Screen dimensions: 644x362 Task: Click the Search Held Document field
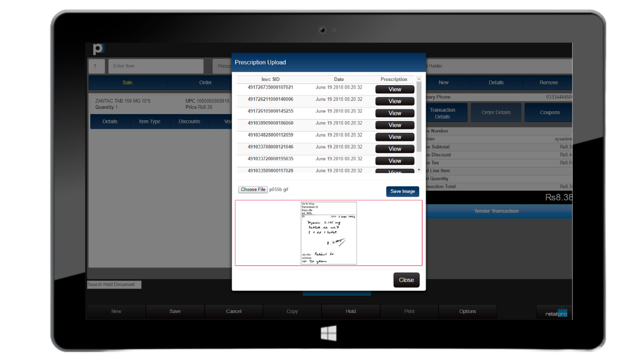click(114, 285)
